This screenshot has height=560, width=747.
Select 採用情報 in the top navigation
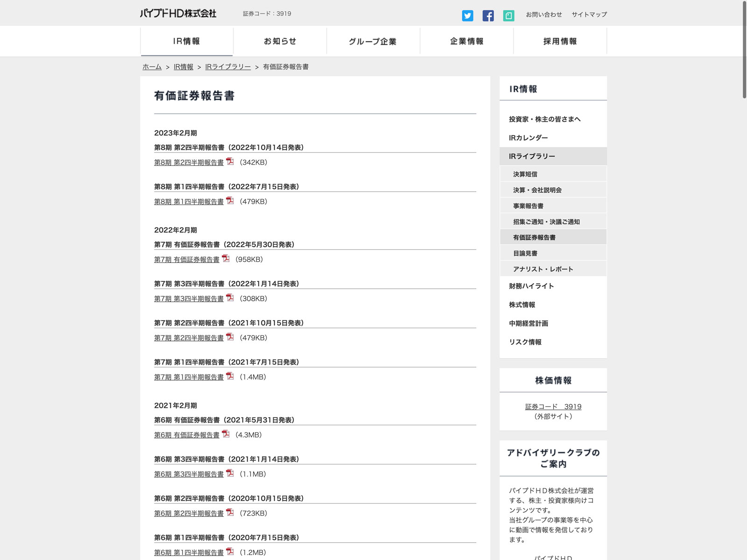click(560, 41)
